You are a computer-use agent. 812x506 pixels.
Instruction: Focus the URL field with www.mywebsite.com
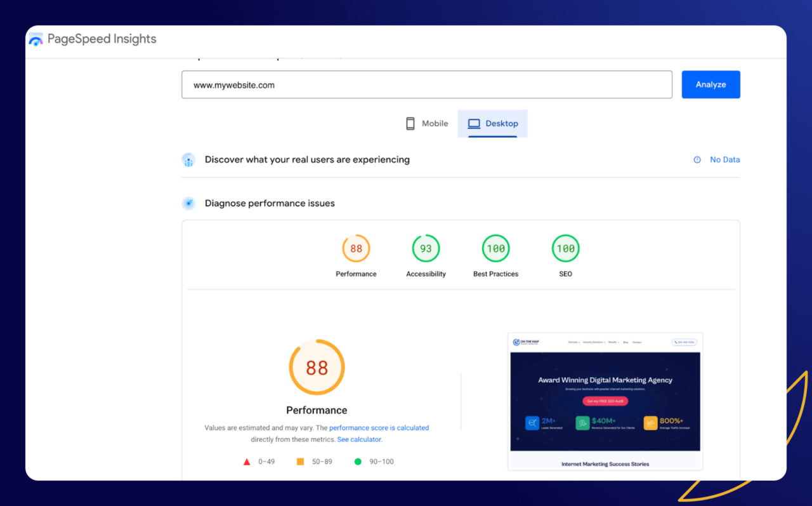coord(426,84)
